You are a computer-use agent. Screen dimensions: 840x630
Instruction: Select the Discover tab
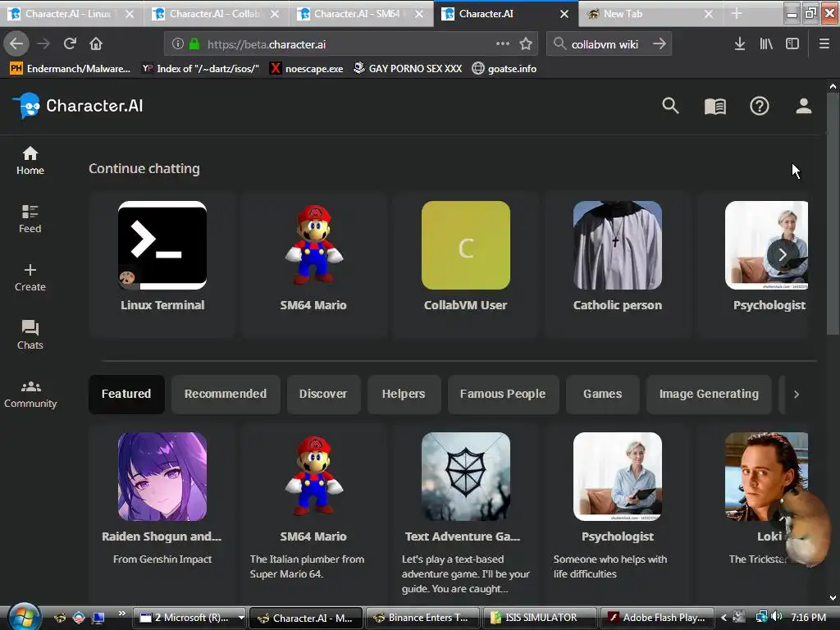click(x=323, y=395)
